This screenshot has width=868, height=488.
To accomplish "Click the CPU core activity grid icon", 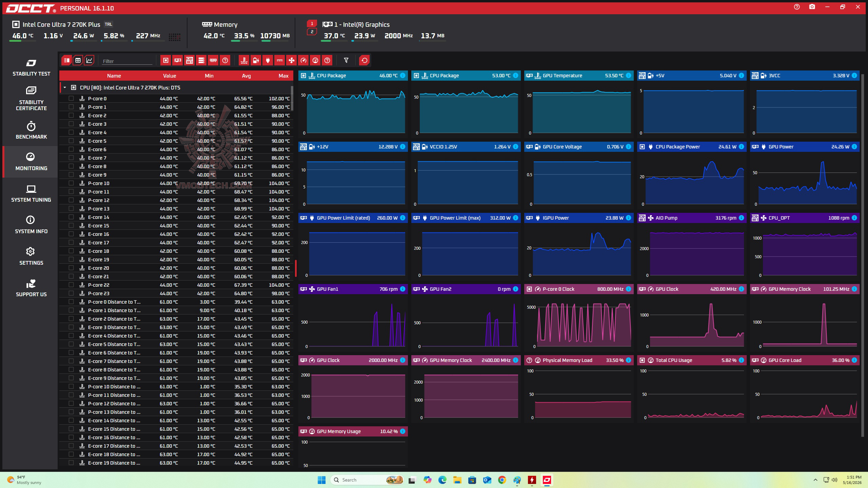I will (174, 37).
